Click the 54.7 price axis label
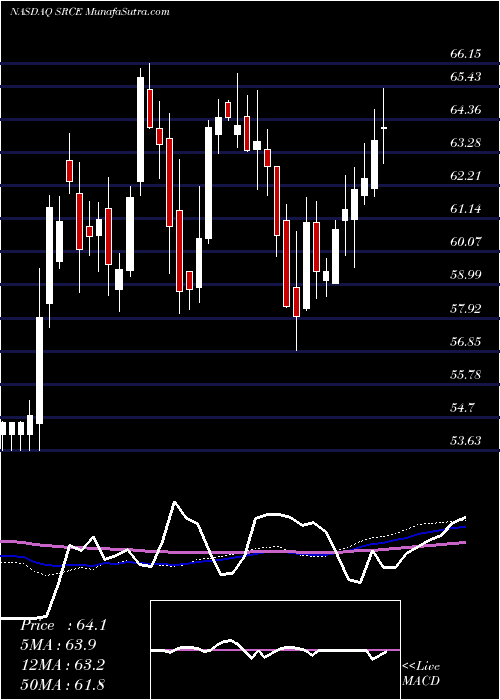 pos(462,408)
